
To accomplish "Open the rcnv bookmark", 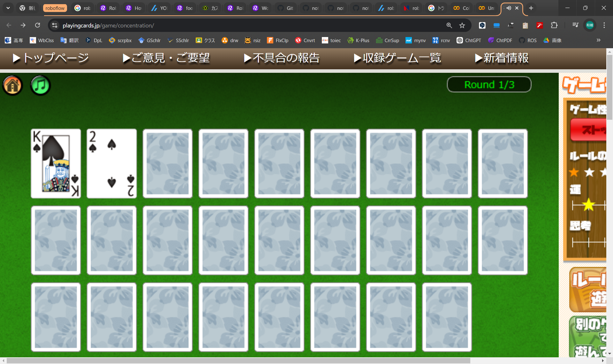I will 441,40.
